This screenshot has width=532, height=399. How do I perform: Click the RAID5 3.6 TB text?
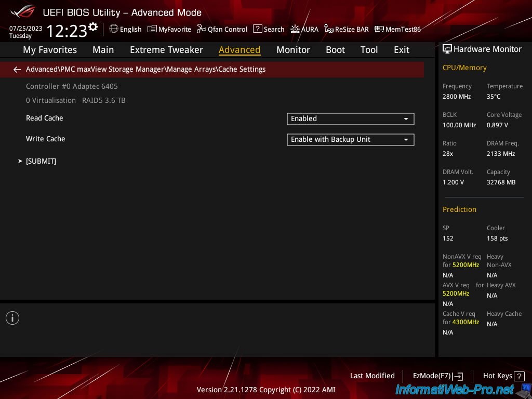click(104, 100)
